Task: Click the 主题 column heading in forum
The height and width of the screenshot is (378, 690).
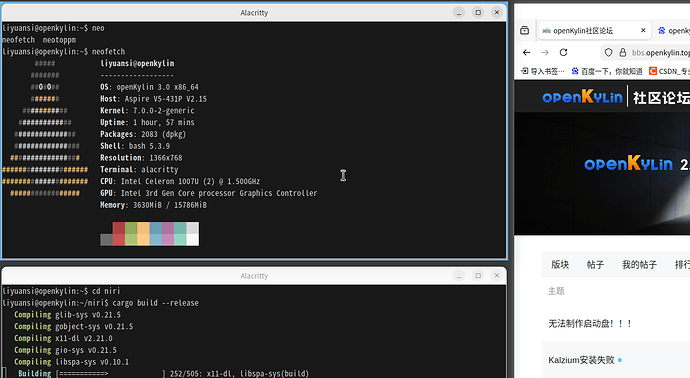Action: (x=556, y=291)
